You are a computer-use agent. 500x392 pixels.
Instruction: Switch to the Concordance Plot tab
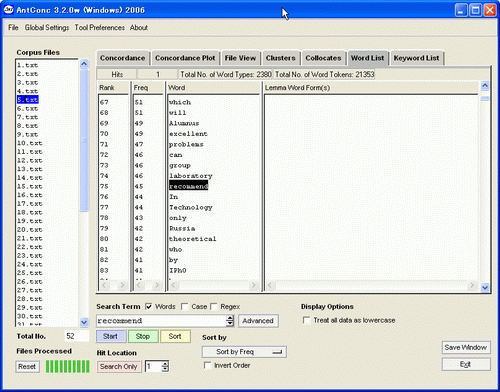pyautogui.click(x=185, y=58)
